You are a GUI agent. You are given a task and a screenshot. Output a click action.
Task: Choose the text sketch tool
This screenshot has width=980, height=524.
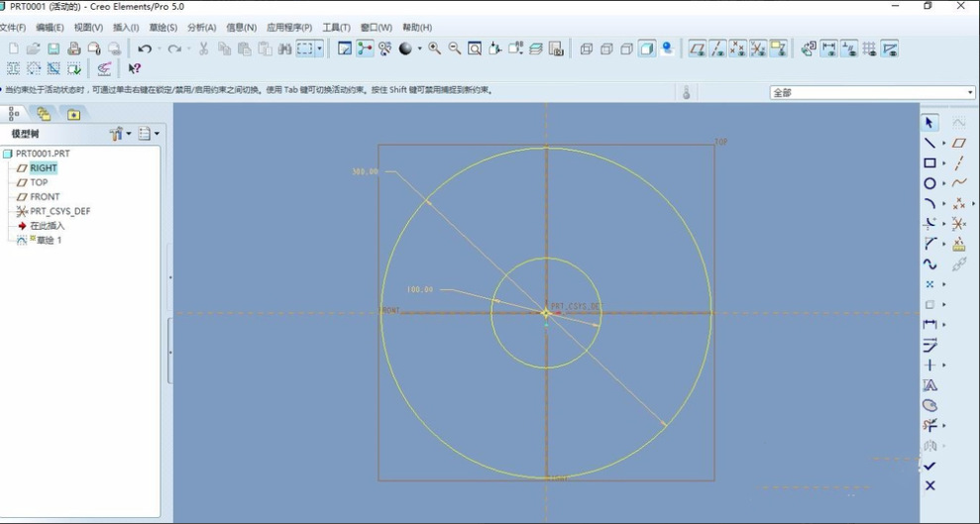[x=929, y=385]
